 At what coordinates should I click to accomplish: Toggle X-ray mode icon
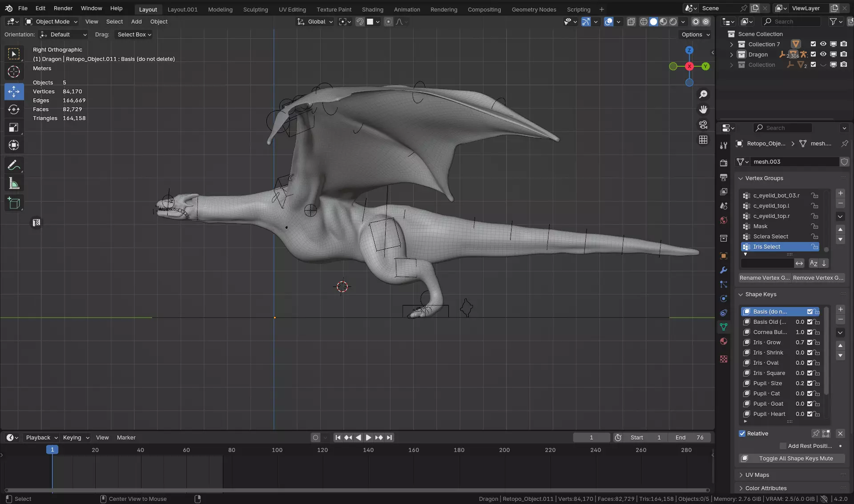tap(631, 21)
